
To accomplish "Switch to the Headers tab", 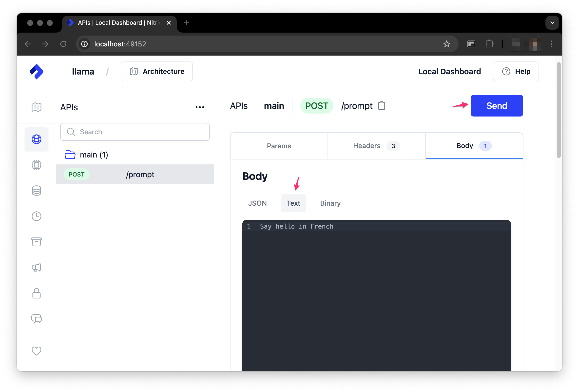I will click(367, 146).
